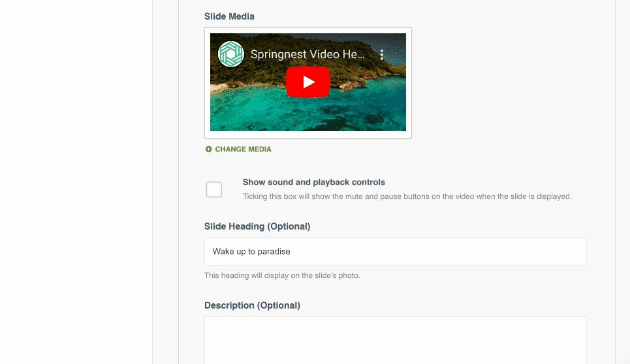Click the 'Slide Heading (Optional)' label
The image size is (630, 364).
257,226
